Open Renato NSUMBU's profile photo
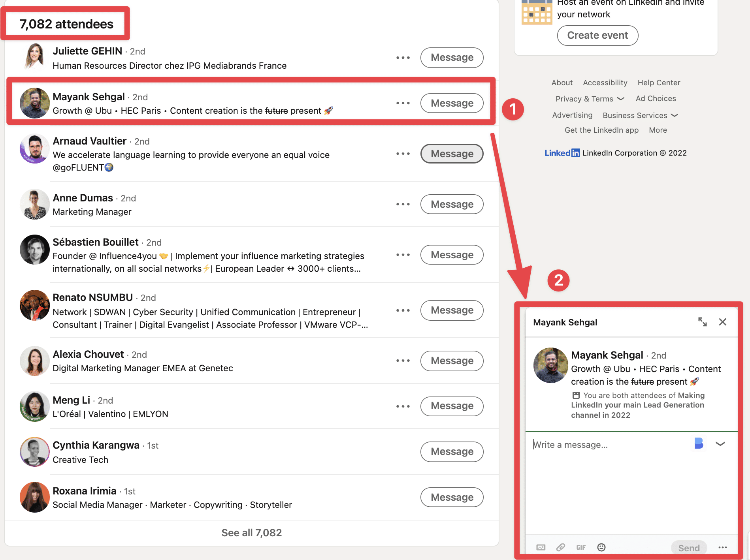 coord(35,305)
